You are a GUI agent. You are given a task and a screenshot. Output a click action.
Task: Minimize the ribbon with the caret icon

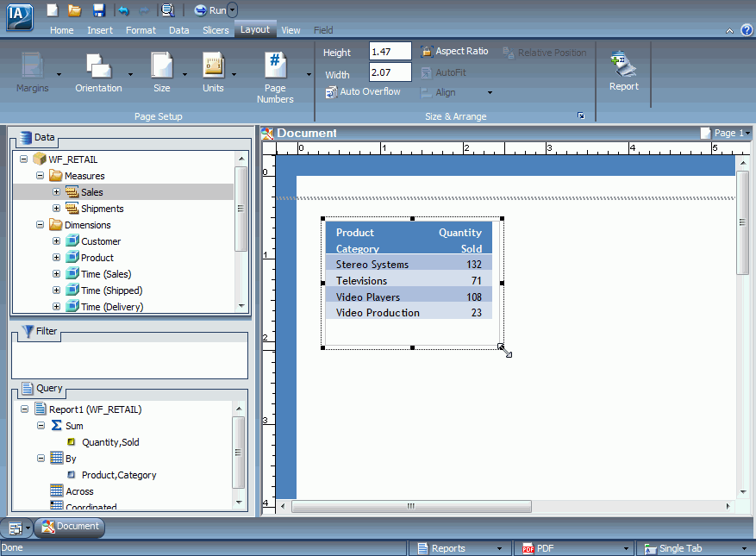[729, 31]
